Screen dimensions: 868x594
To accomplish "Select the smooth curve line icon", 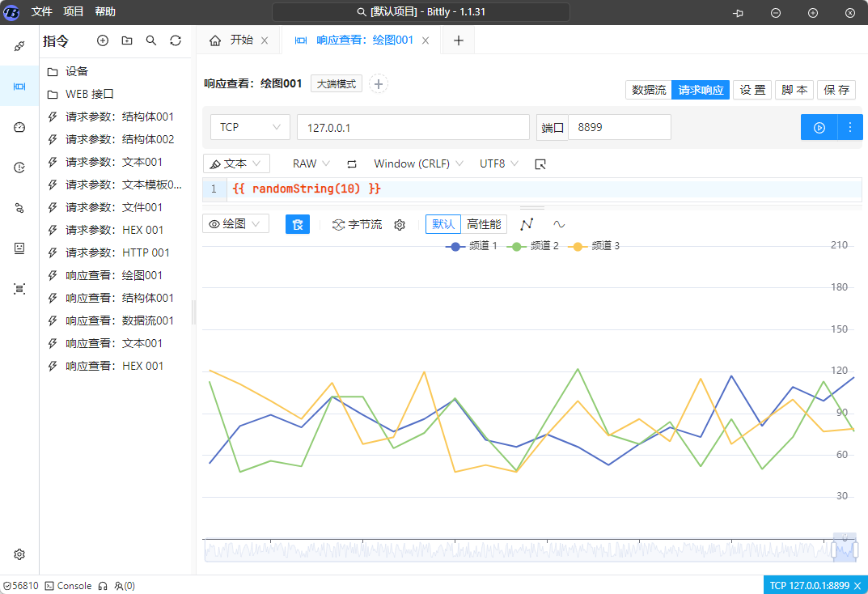I will pos(559,224).
